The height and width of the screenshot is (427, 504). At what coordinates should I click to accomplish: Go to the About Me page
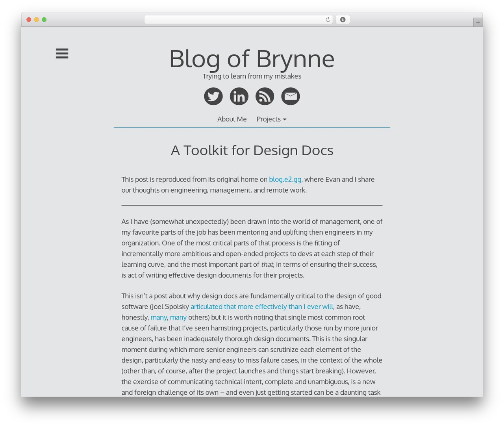[x=232, y=119]
